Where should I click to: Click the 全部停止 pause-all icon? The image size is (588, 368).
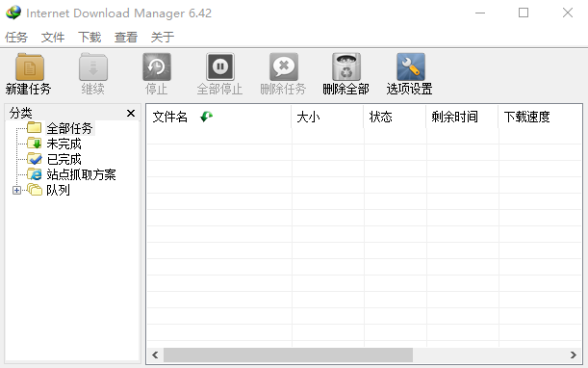pyautogui.click(x=220, y=66)
